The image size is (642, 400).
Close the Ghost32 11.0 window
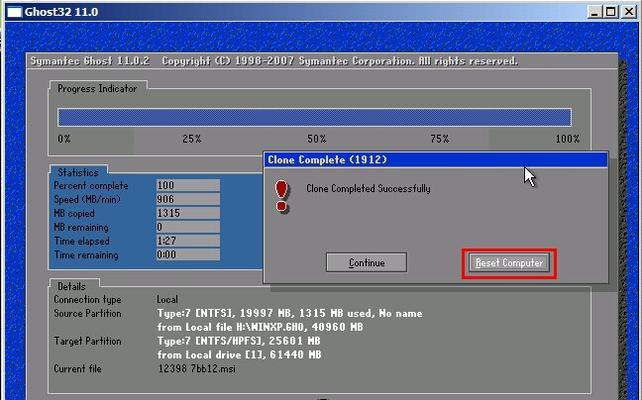628,12
